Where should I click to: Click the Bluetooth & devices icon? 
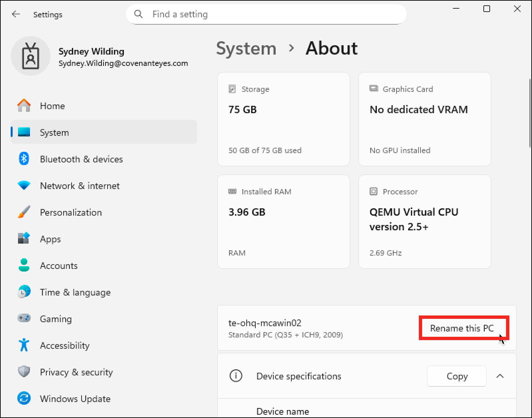pos(24,159)
